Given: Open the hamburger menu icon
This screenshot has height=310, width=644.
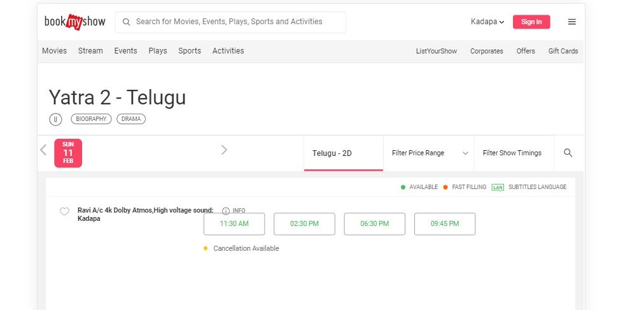Looking at the screenshot, I should point(571,22).
